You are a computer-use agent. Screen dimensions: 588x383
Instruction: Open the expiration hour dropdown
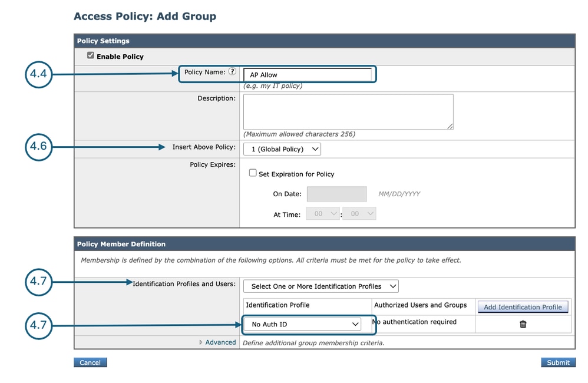[x=323, y=214]
